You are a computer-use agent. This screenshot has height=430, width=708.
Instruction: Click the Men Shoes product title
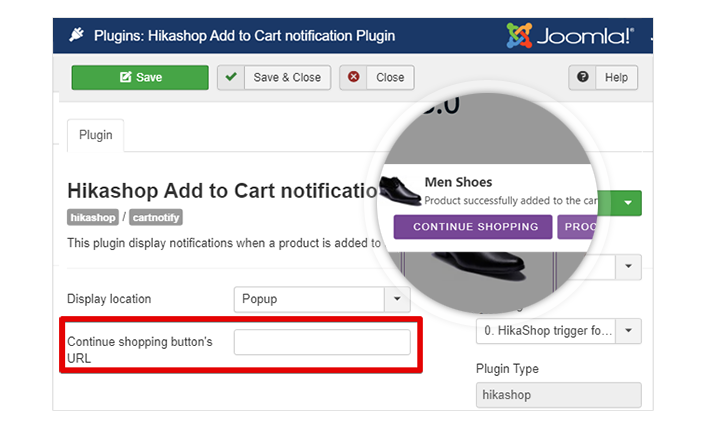458,182
